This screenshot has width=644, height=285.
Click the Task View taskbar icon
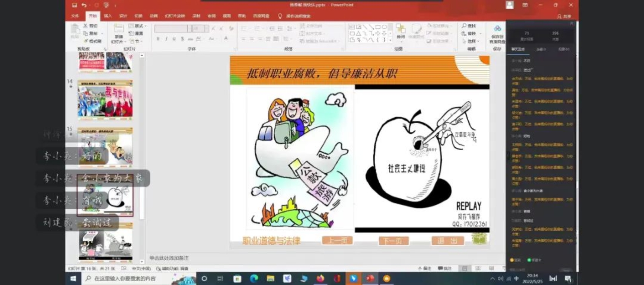(x=220, y=278)
